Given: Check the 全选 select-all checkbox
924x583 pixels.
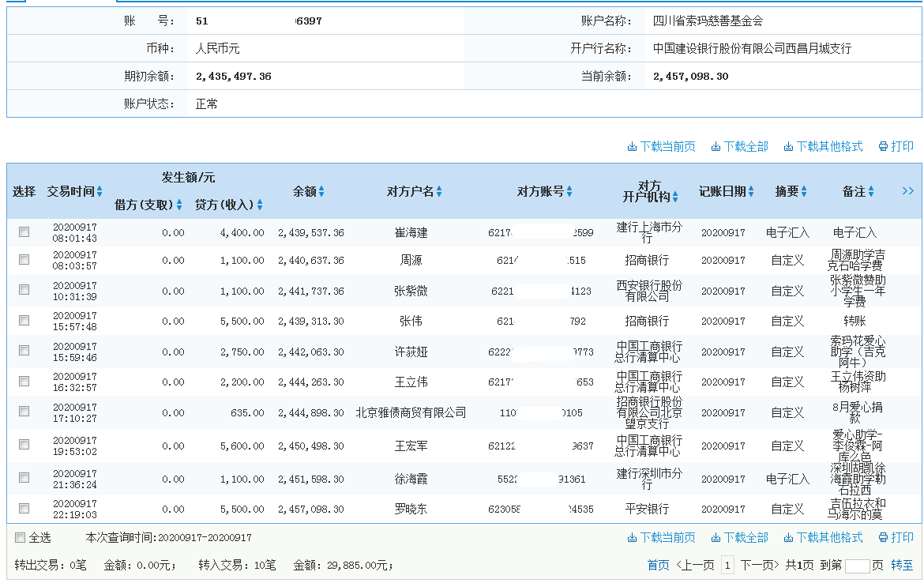Looking at the screenshot, I should [x=18, y=536].
